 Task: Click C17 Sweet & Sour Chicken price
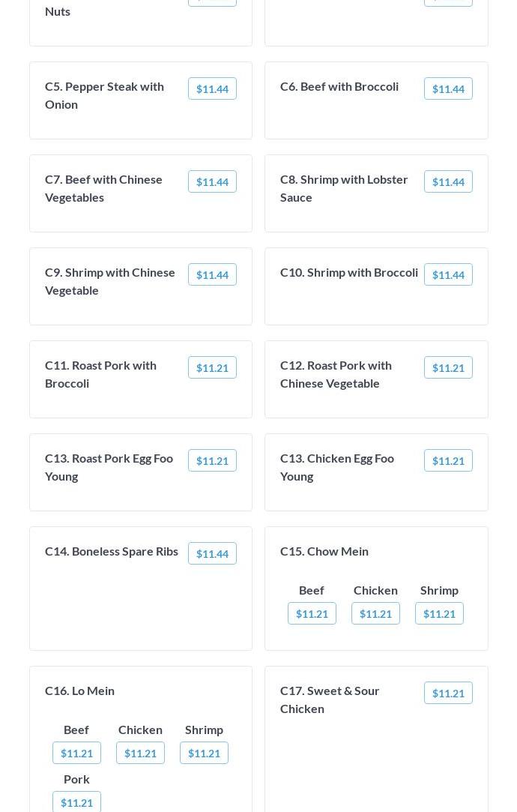tap(448, 693)
